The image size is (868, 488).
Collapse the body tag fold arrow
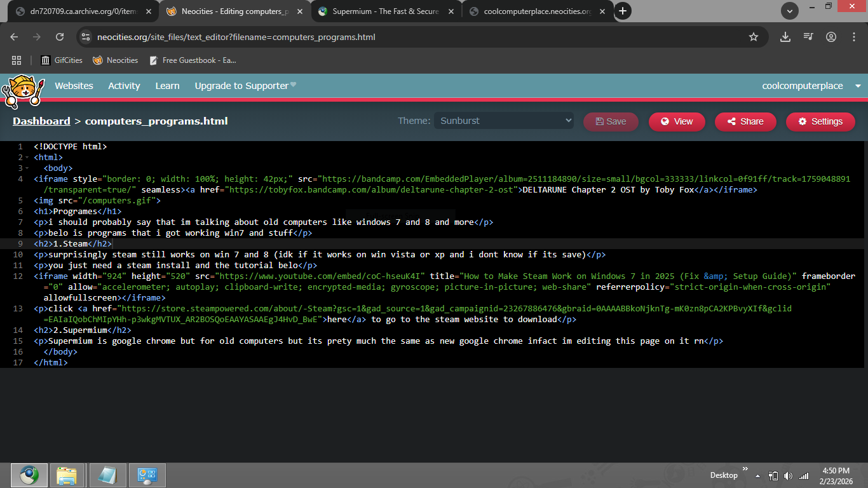(x=27, y=168)
